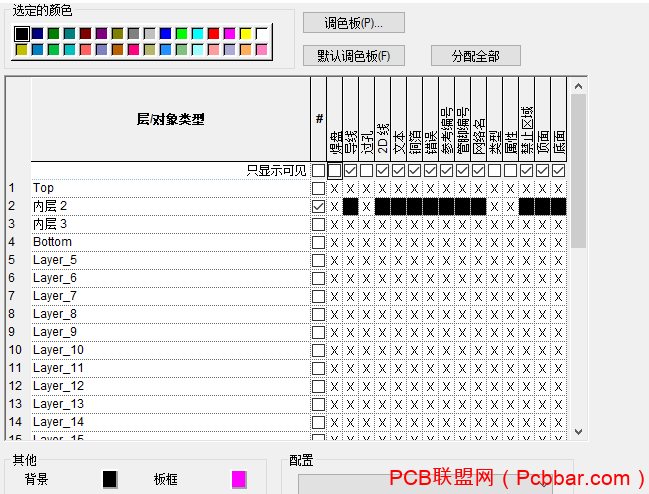Toggle 铜箔 checkbox in 只显示可见 row

[414, 170]
